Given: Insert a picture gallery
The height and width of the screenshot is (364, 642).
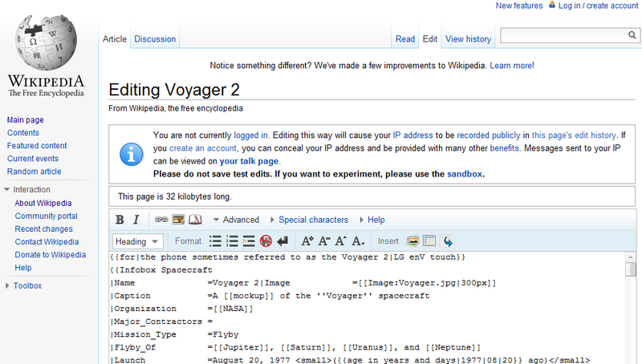Looking at the screenshot, I should coord(412,241).
